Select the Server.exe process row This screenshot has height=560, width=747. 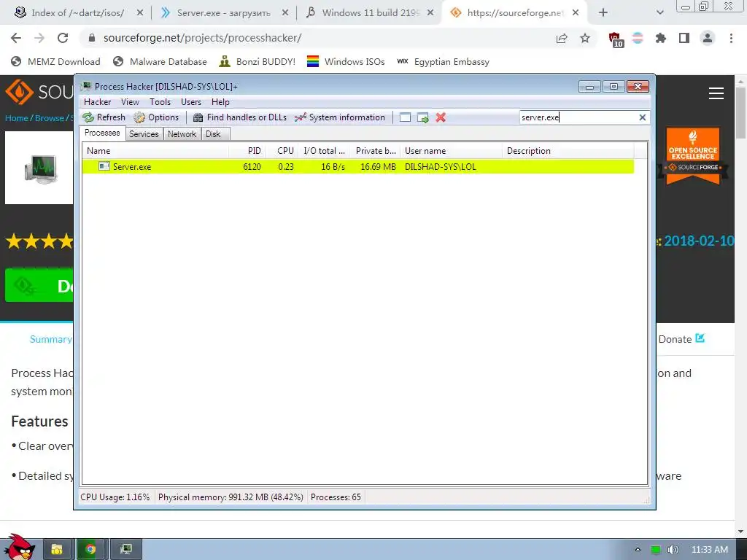[x=357, y=167]
